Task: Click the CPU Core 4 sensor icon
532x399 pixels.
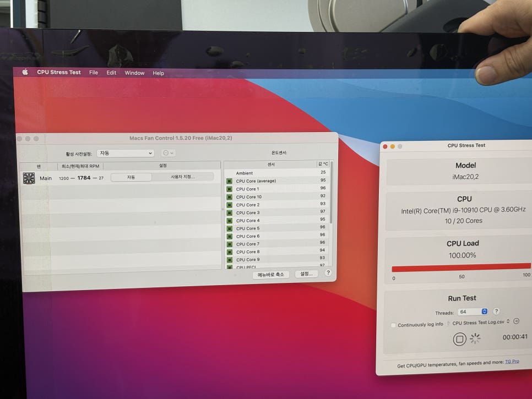Action: 229,221
